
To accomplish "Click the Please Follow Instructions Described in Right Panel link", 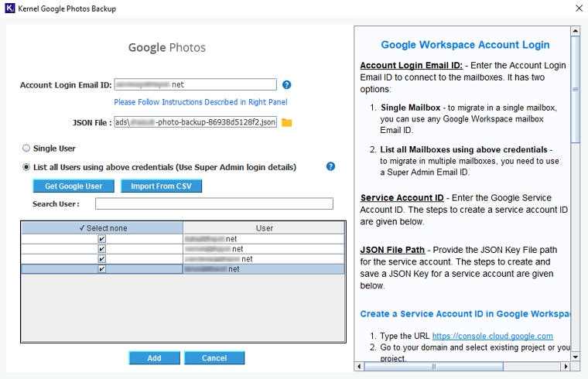I will (x=200, y=102).
